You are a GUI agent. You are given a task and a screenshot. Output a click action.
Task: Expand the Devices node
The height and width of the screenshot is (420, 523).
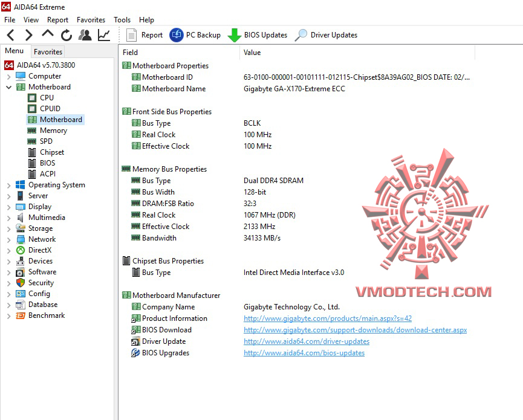click(x=8, y=261)
